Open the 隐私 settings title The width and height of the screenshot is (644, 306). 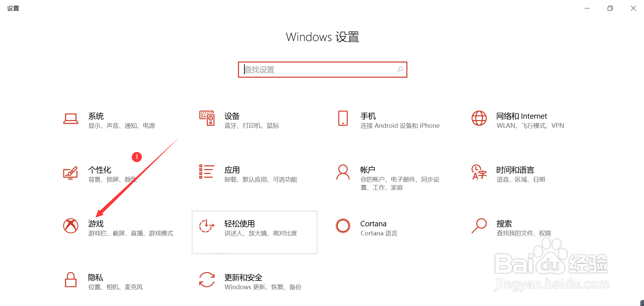pyautogui.click(x=95, y=278)
